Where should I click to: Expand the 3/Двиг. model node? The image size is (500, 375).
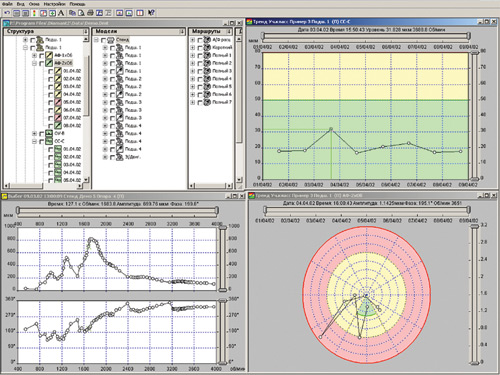click(105, 157)
